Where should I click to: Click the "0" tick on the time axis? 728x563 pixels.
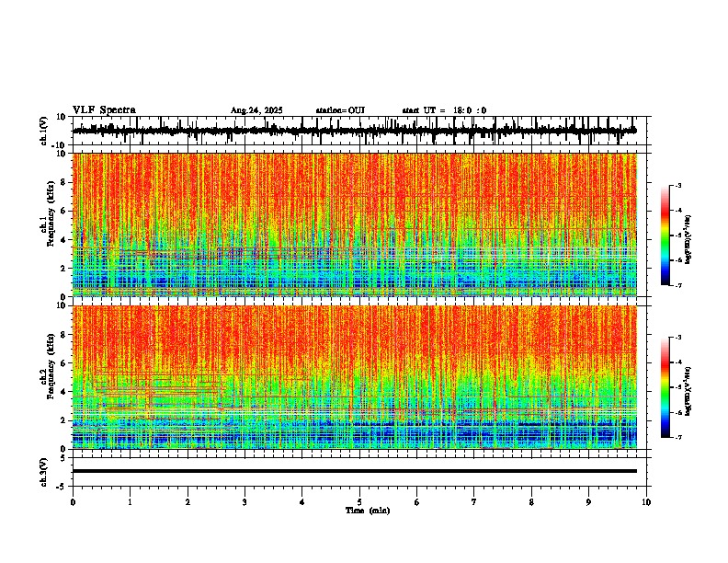[73, 502]
